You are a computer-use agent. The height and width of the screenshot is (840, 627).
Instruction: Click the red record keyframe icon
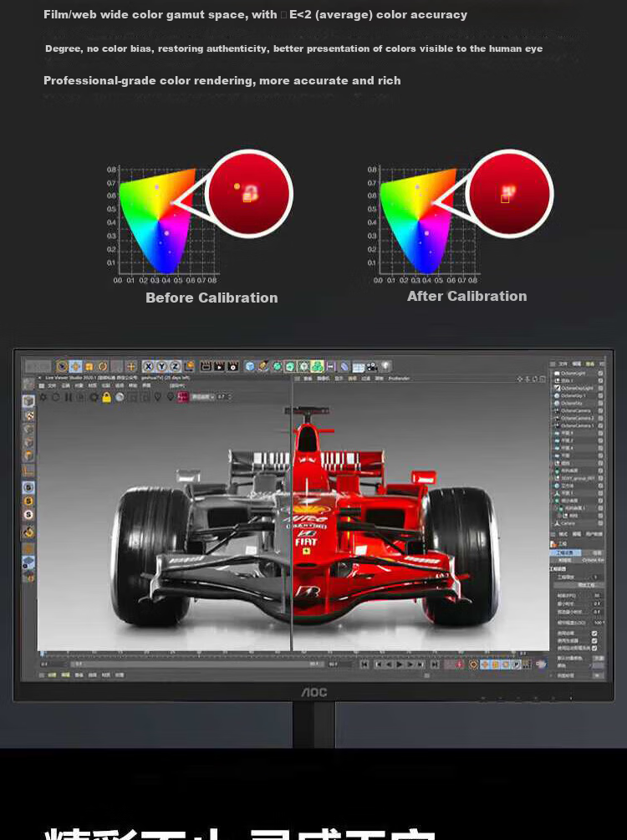(x=459, y=664)
